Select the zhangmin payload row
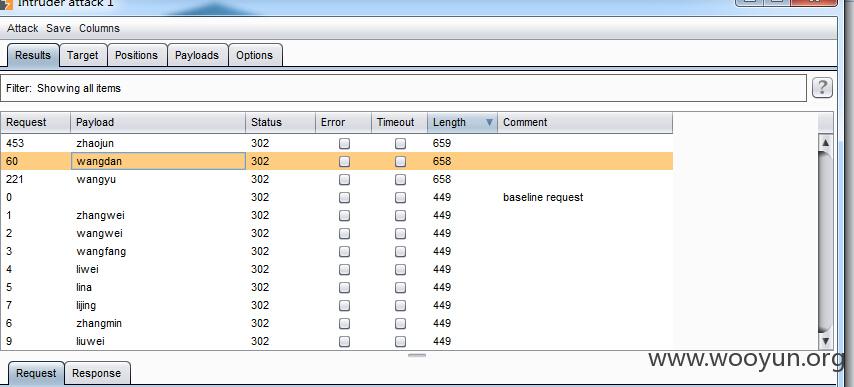 [337, 323]
